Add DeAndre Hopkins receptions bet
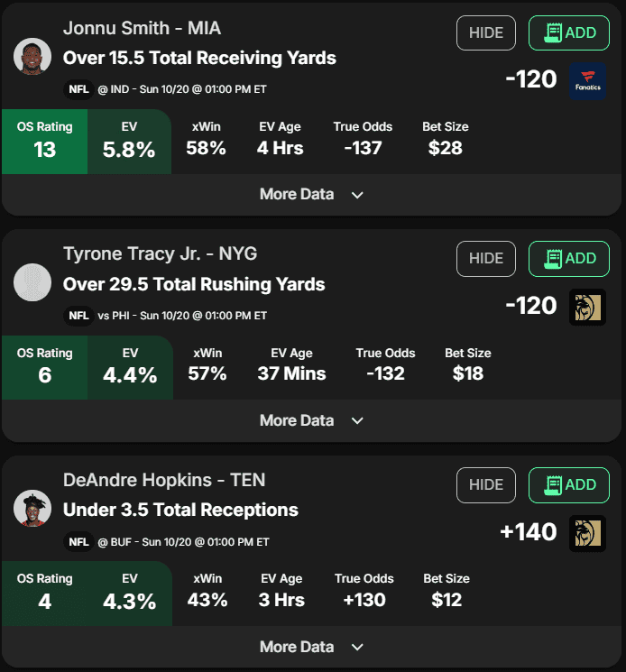 pyautogui.click(x=569, y=485)
